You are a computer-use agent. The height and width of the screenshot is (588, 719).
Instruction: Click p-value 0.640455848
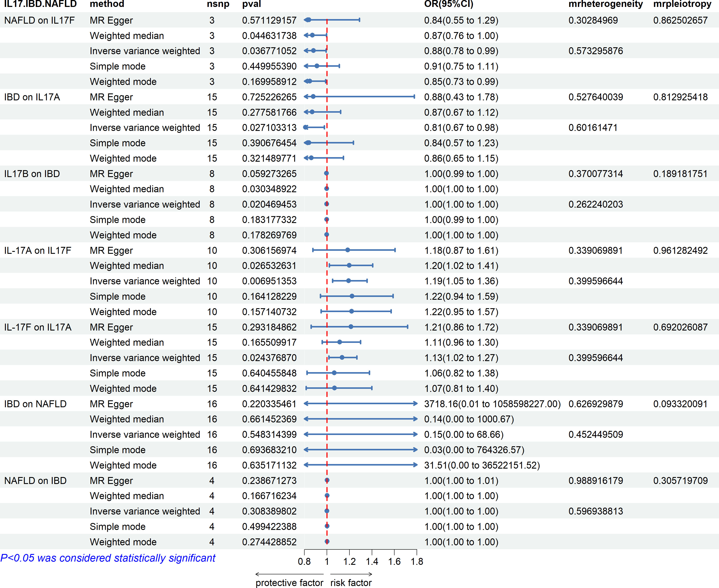[x=269, y=373]
